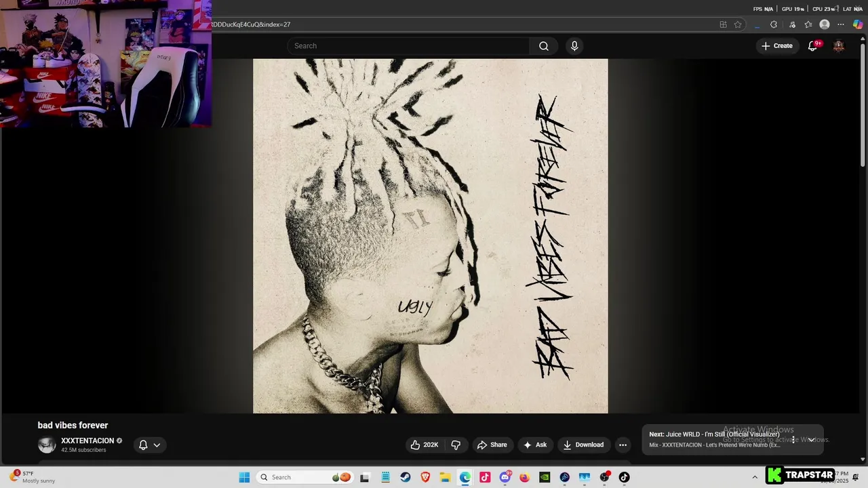The height and width of the screenshot is (488, 868).
Task: Open the YouTube account avatar menu
Action: coord(839,46)
